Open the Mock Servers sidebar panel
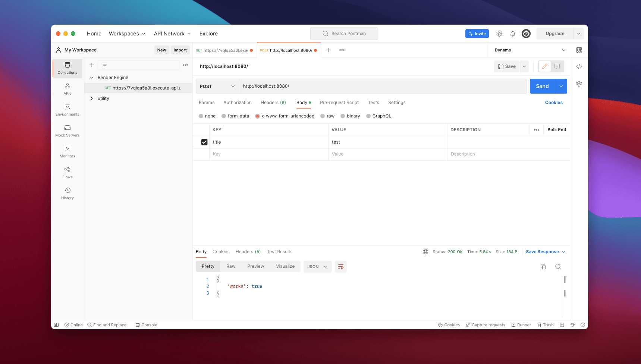The image size is (641, 364). tap(67, 131)
